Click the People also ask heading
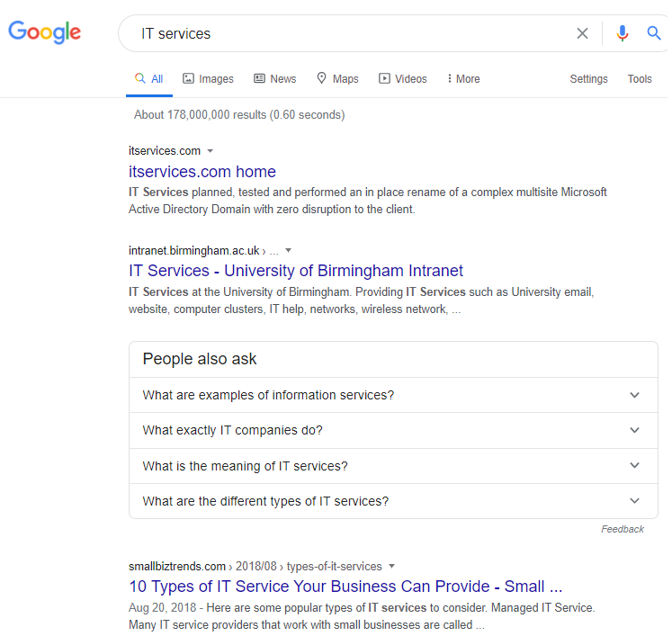This screenshot has width=672, height=636. [x=200, y=359]
